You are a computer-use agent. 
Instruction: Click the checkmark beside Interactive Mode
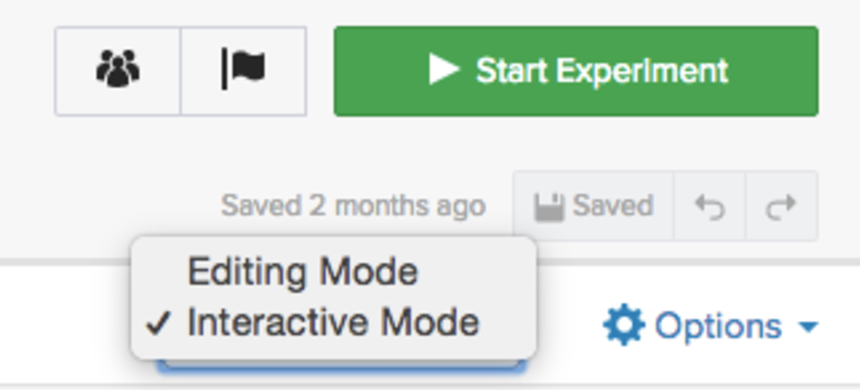(159, 323)
